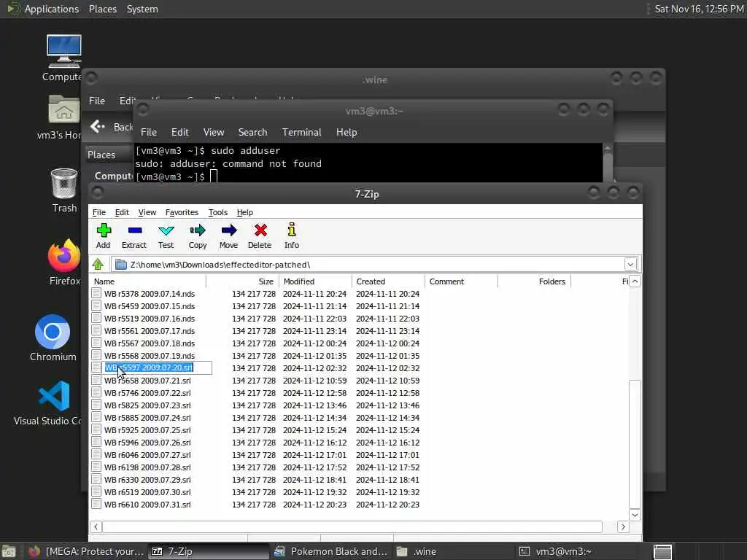
Task: Click the show desktop icon in bottom panel
Action: pyautogui.click(x=9, y=551)
